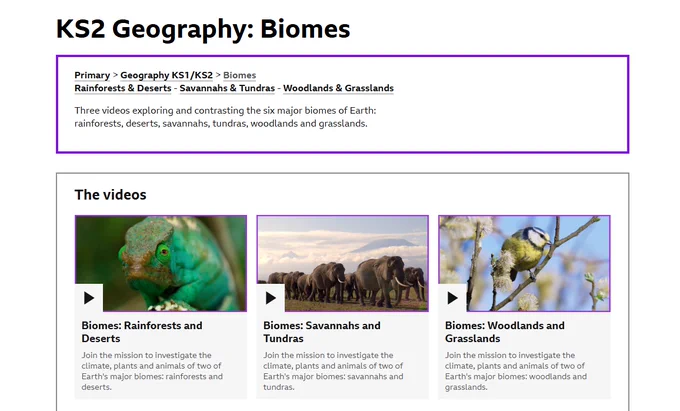Open the chameleon video thumbnail
The height and width of the screenshot is (411, 680).
pyautogui.click(x=161, y=263)
